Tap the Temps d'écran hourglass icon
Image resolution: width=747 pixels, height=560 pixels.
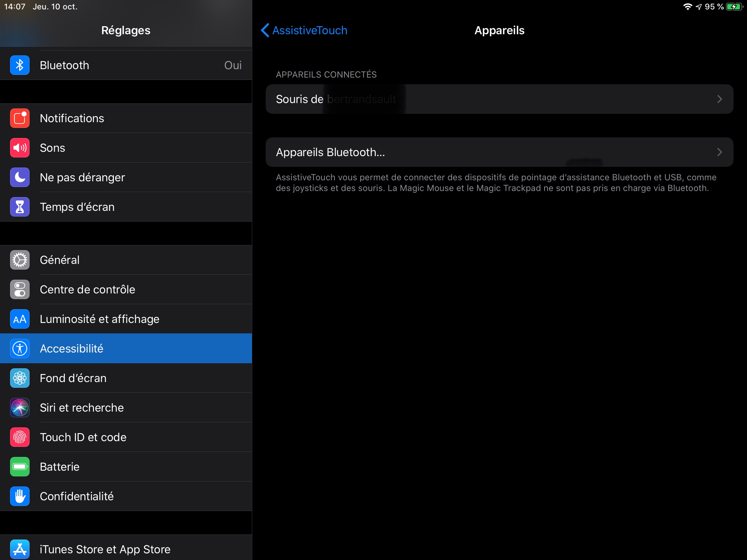pyautogui.click(x=19, y=207)
